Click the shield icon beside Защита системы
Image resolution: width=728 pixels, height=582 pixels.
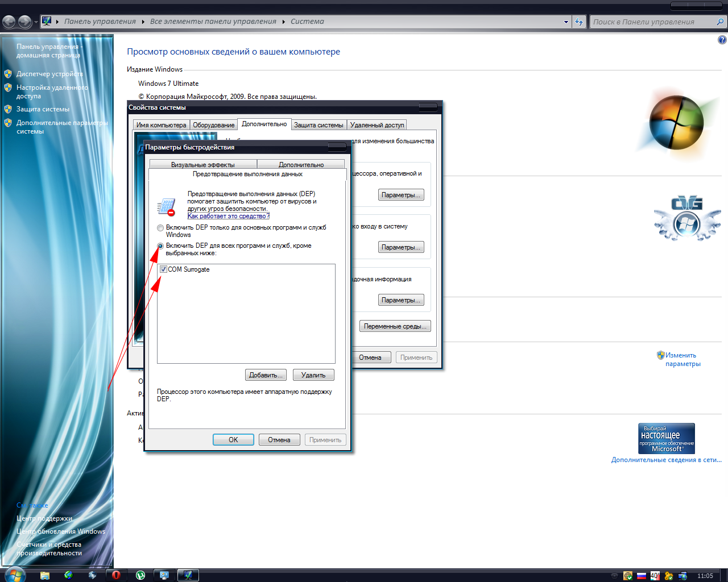pos(8,109)
